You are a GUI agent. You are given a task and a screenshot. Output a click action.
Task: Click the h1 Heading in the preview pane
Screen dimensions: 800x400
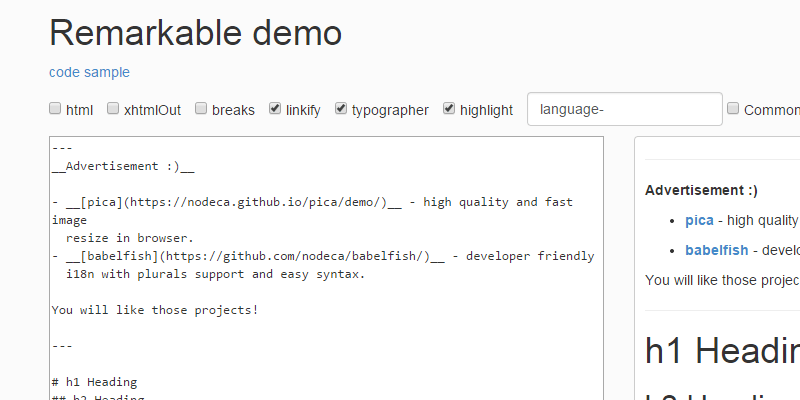tap(722, 351)
